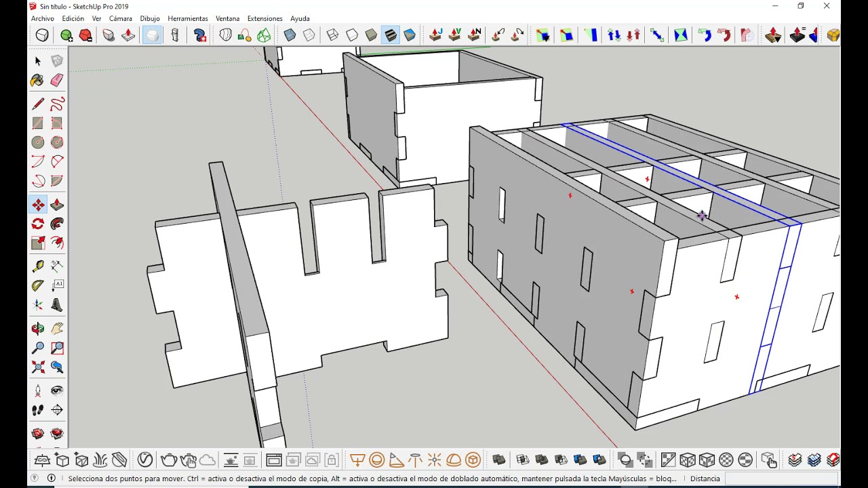The image size is (868, 488).
Task: Enable Monochrome face style
Action: pyautogui.click(x=410, y=35)
